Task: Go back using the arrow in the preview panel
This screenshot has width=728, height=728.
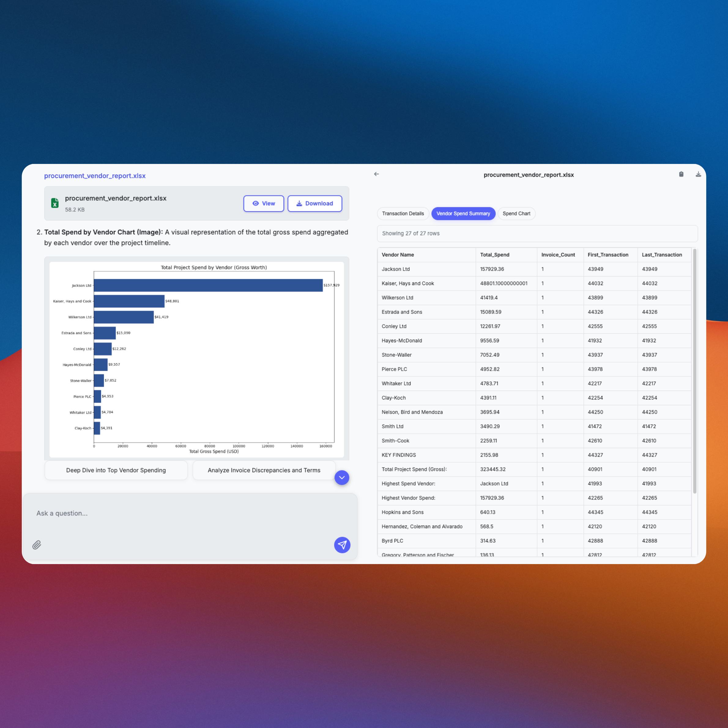Action: 377,174
